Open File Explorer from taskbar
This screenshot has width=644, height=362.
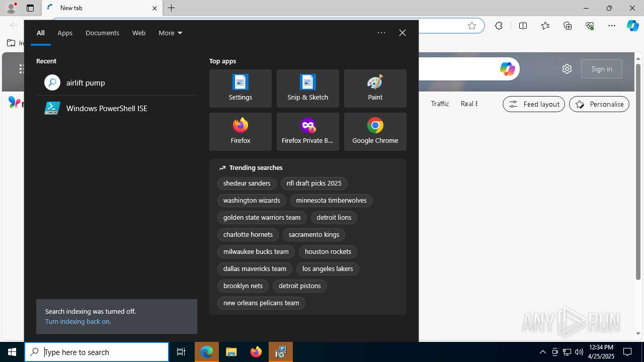point(231,352)
